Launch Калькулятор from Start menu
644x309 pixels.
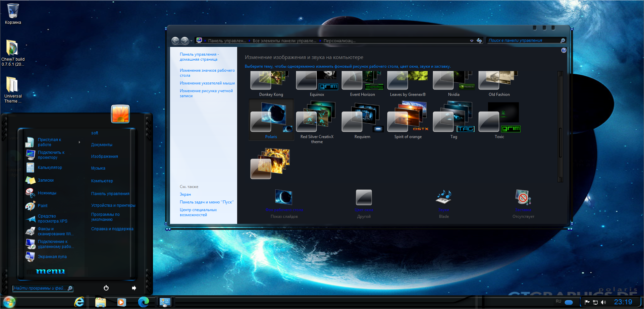pyautogui.click(x=50, y=168)
